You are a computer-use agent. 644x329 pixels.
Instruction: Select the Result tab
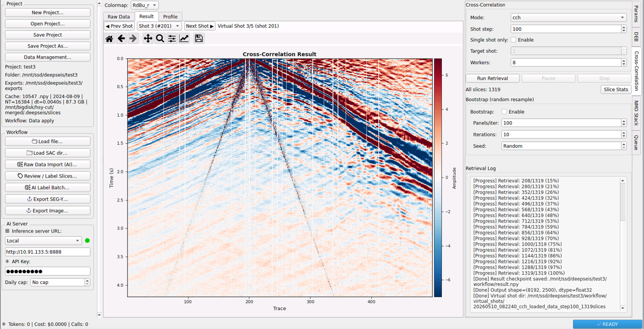pos(147,16)
